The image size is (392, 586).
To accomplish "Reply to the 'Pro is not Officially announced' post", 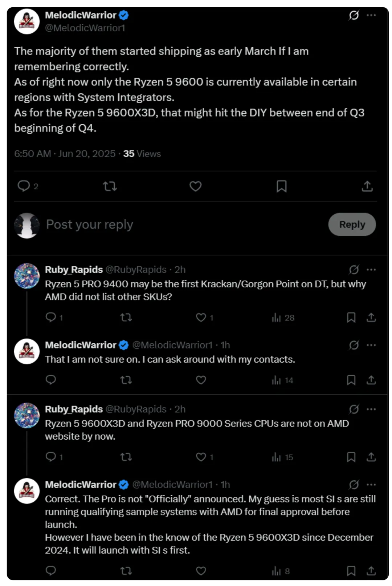I will [51, 571].
